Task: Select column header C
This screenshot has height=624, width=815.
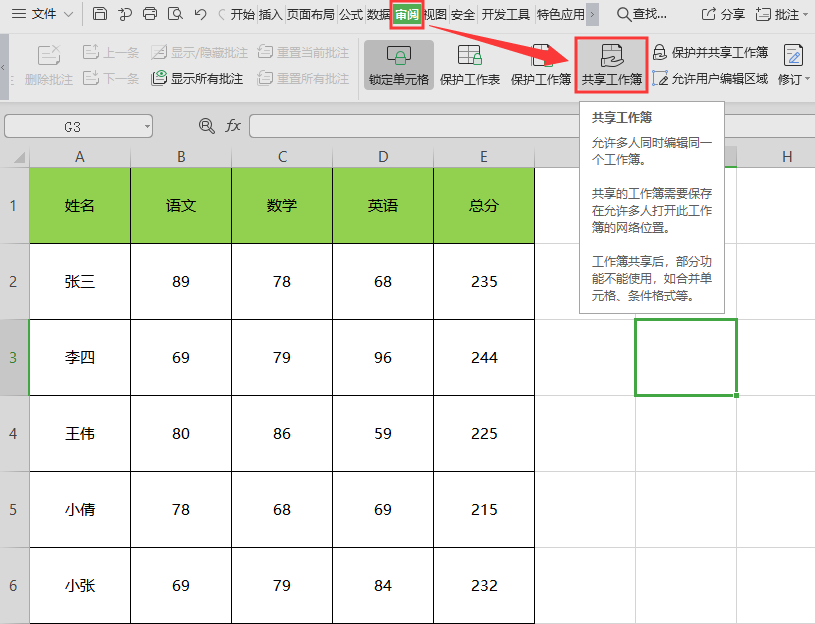Action: click(x=282, y=156)
